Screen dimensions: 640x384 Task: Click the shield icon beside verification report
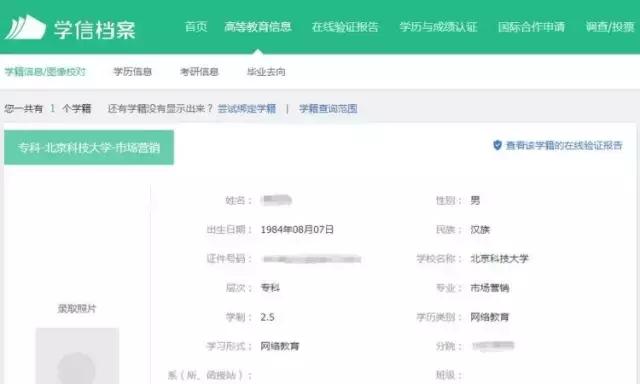coord(497,145)
